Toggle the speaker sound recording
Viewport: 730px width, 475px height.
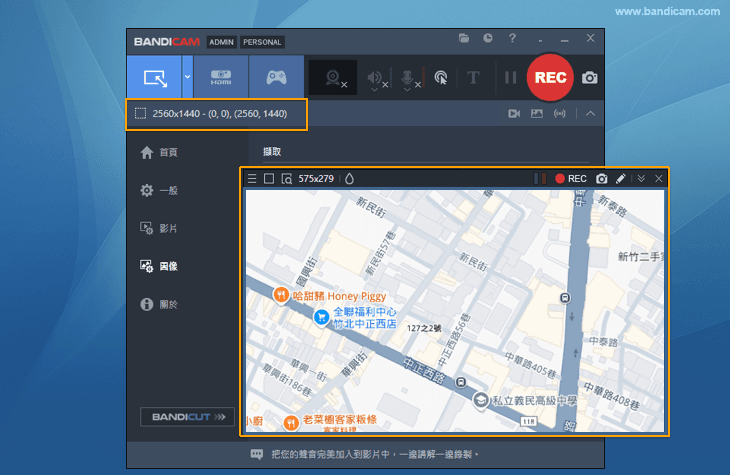tap(376, 78)
